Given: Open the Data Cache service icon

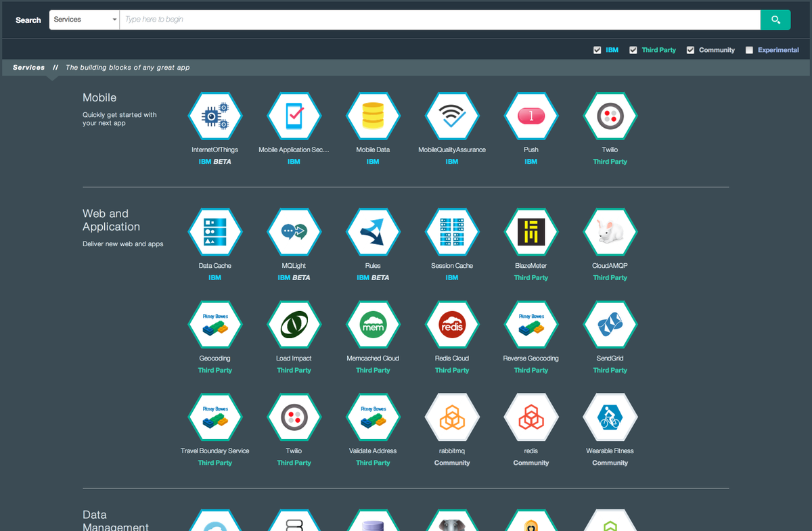Looking at the screenshot, I should [x=215, y=232].
